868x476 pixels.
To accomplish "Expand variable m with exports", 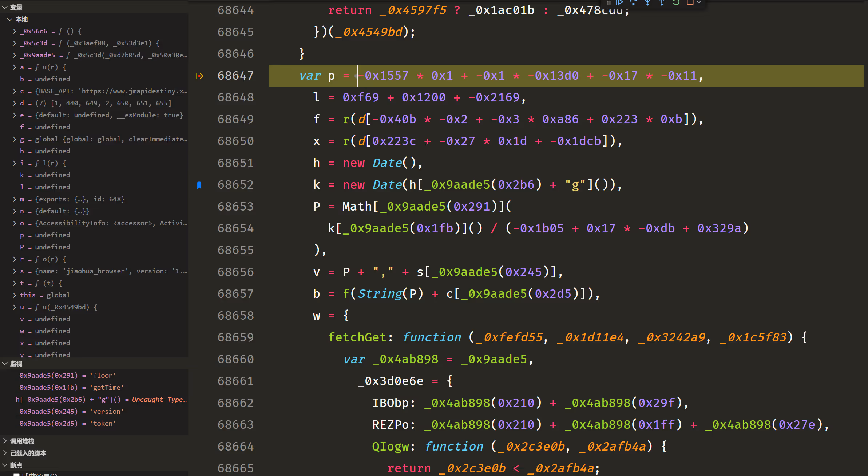I will tap(14, 199).
